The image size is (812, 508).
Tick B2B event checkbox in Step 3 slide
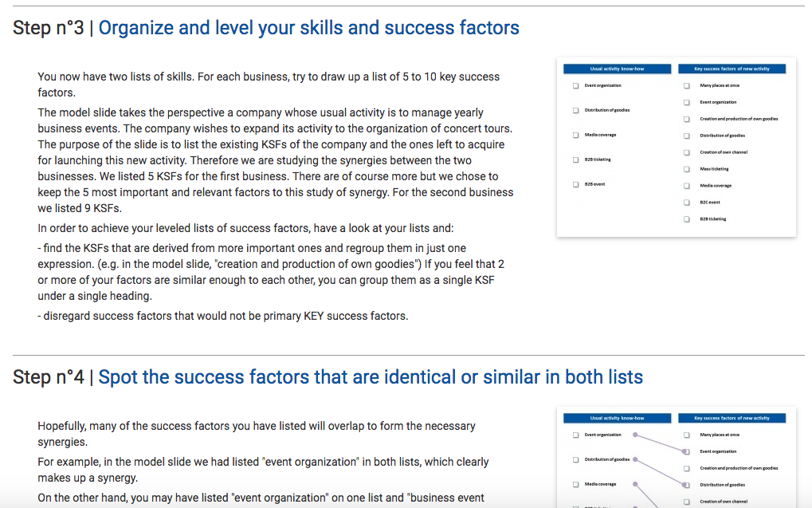[x=576, y=184]
